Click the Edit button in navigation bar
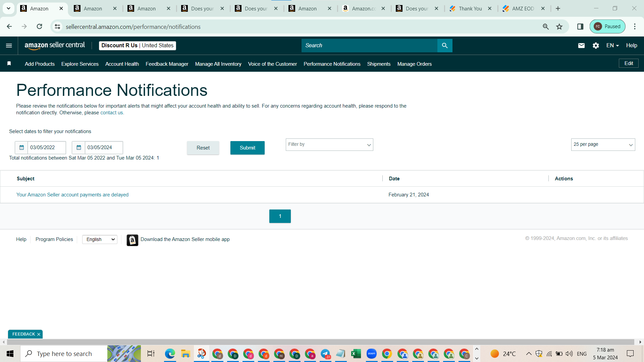The height and width of the screenshot is (362, 644). click(x=629, y=63)
